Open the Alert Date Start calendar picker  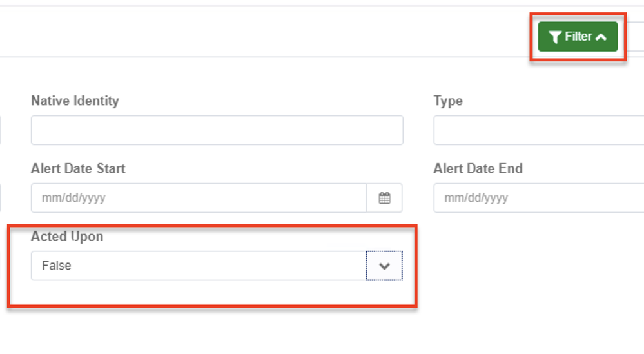[384, 198]
